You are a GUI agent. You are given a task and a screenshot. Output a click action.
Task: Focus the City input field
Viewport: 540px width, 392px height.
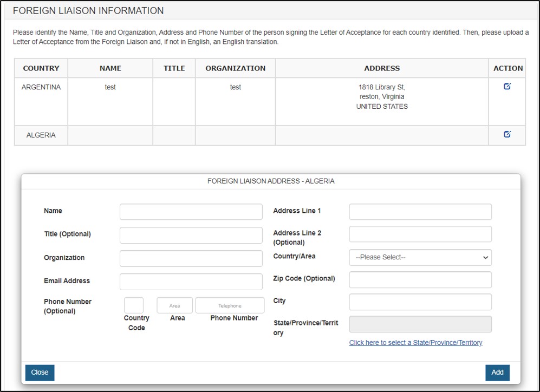click(x=420, y=302)
